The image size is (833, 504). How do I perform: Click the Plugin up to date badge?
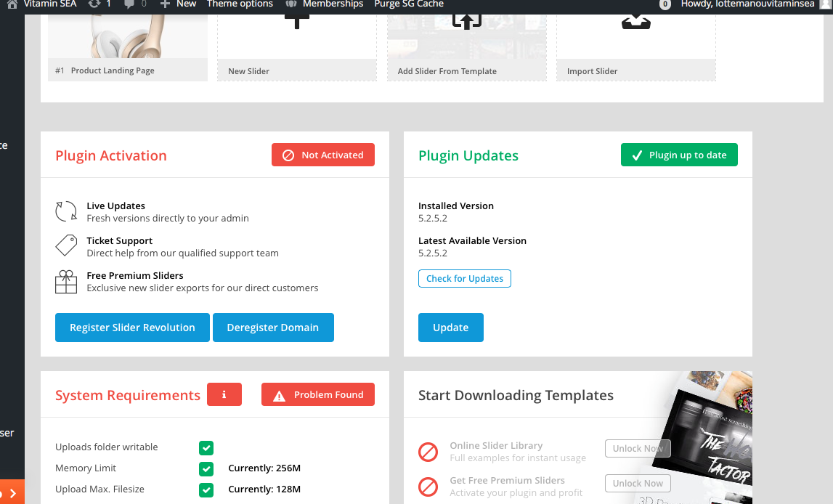(679, 155)
